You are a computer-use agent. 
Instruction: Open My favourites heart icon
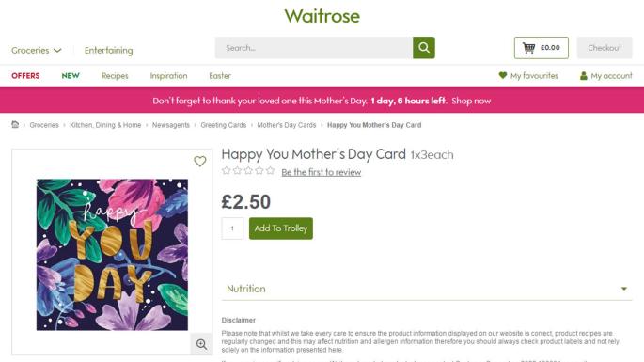(x=503, y=75)
